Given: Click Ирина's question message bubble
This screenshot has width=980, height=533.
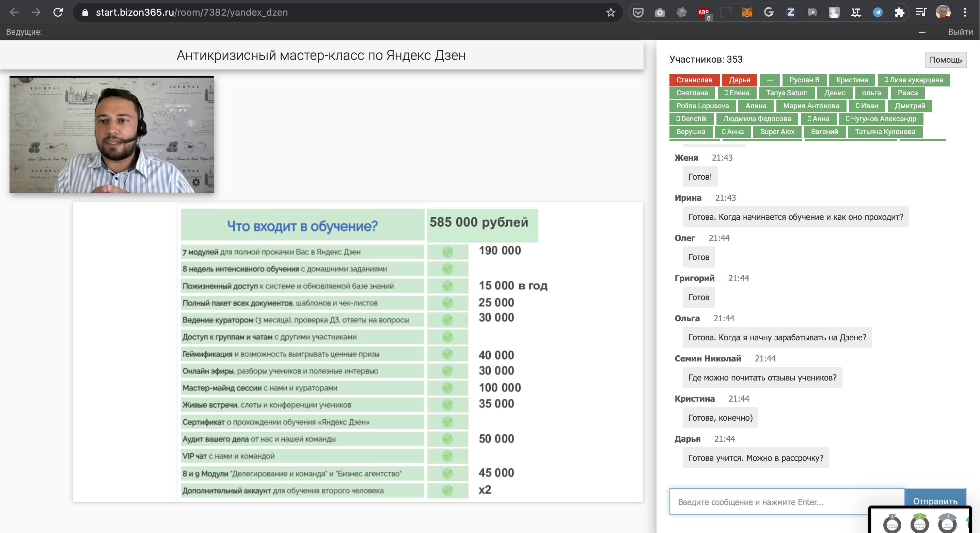Looking at the screenshot, I should (x=795, y=217).
